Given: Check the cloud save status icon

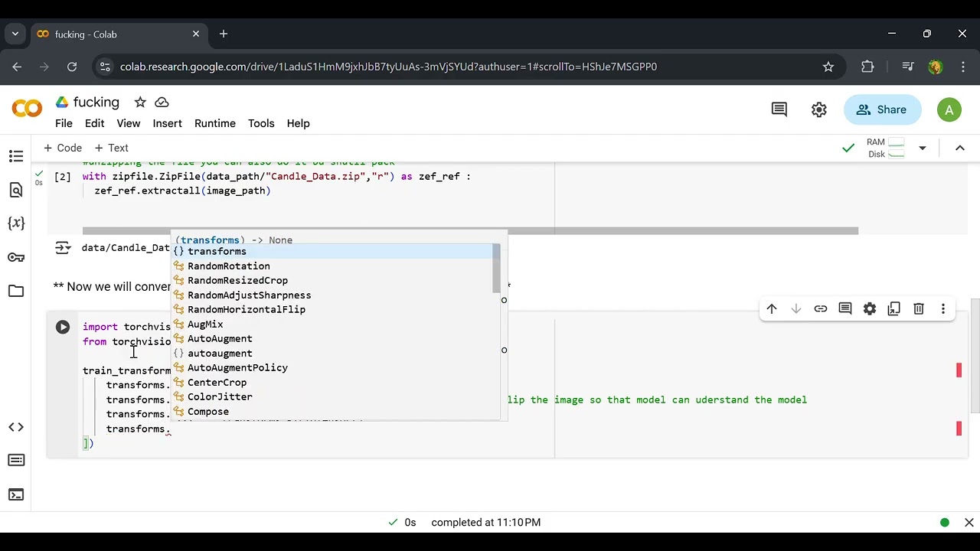Looking at the screenshot, I should (162, 102).
